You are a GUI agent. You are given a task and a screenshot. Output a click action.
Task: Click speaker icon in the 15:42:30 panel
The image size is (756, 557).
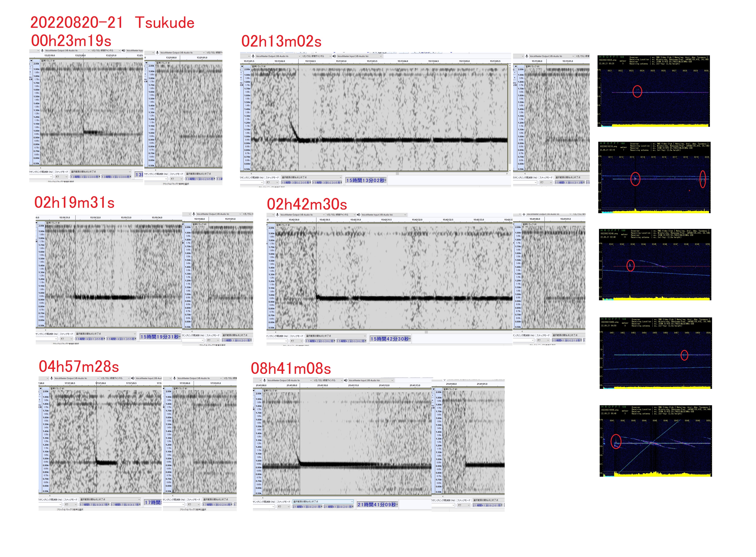[358, 215]
